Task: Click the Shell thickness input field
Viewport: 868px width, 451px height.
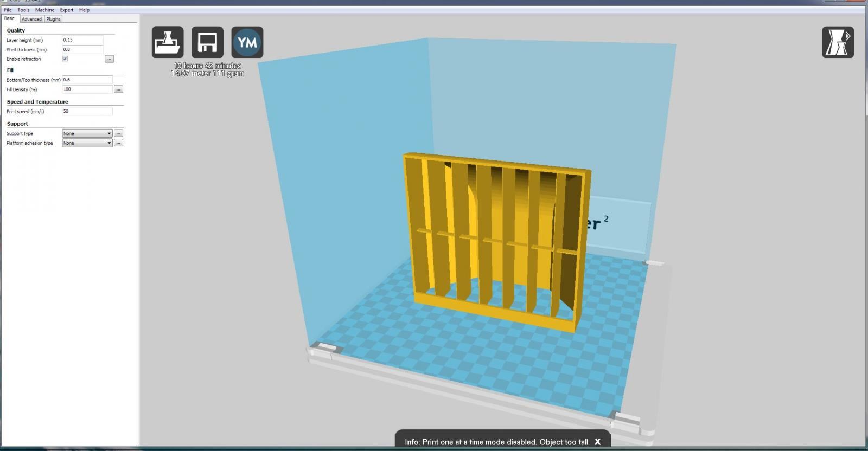Action: (82, 49)
